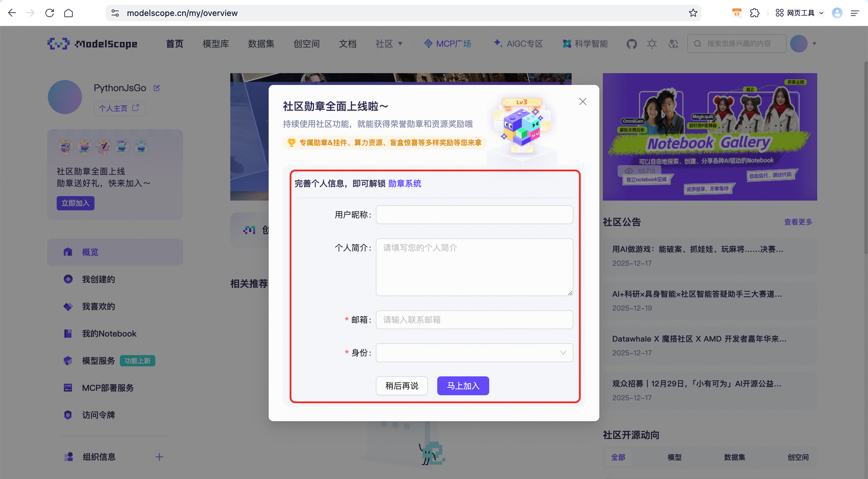Add organization with the plus icon
This screenshot has width=868, height=479.
159,457
